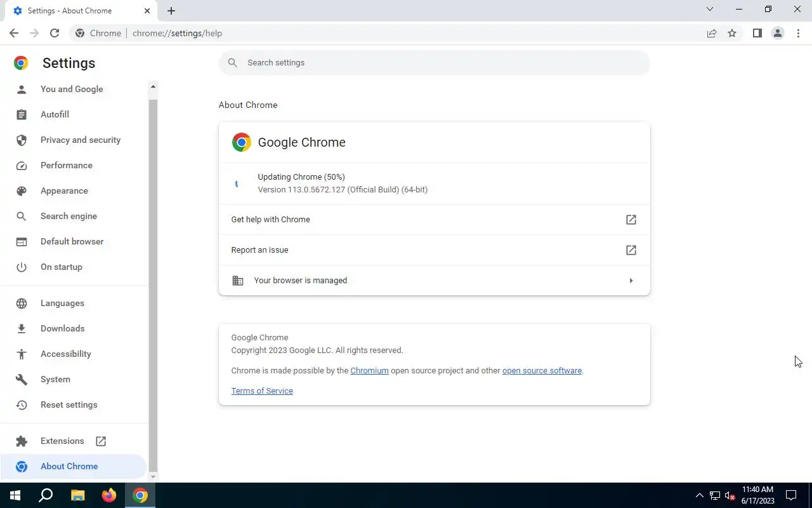Click the Updating Chrome (50%) text
The height and width of the screenshot is (508, 812).
301,177
